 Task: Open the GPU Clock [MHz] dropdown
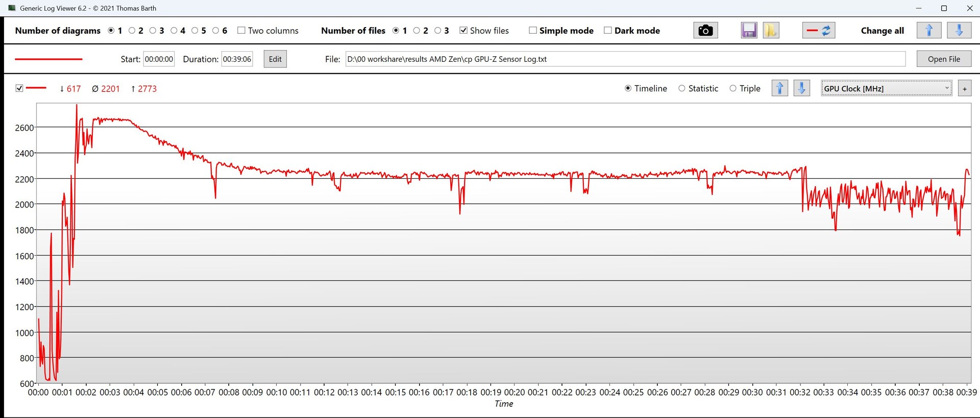[x=886, y=88]
